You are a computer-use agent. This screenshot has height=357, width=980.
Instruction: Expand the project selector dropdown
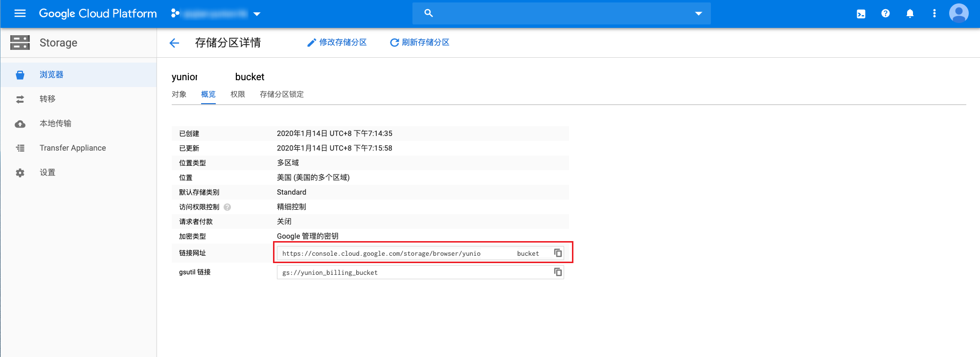[x=257, y=14]
